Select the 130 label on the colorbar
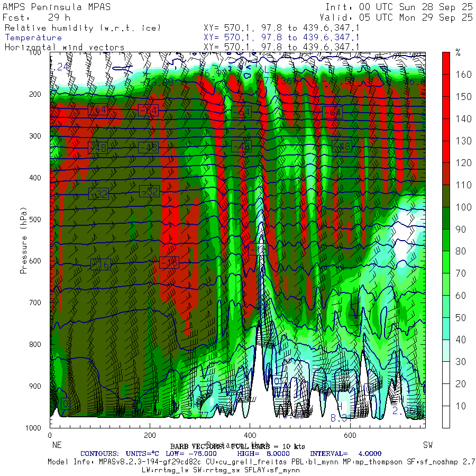The image size is (476, 476). pos(463,141)
